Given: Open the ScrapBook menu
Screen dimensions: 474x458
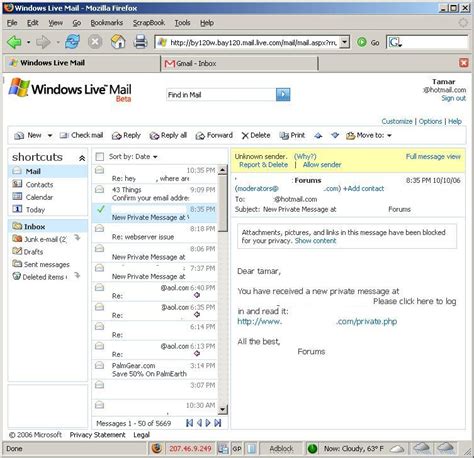Looking at the screenshot, I should [x=149, y=23].
